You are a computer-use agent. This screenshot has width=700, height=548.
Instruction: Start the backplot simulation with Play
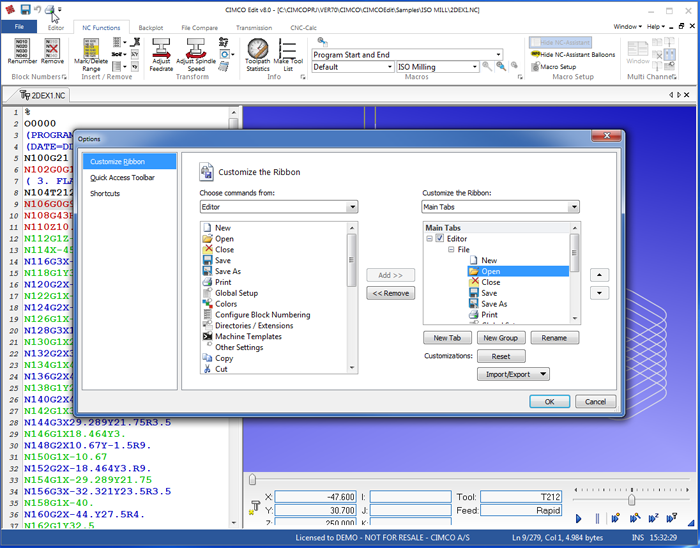pyautogui.click(x=579, y=518)
